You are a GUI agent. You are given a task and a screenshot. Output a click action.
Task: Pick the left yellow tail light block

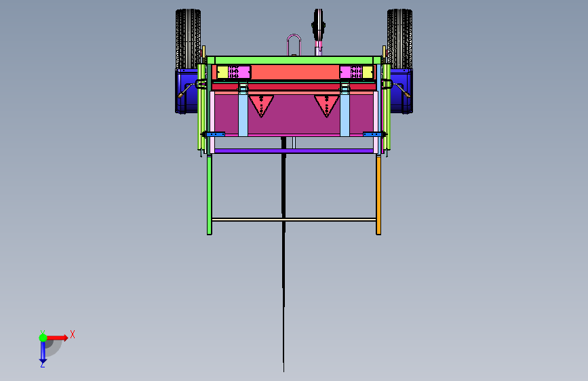tap(222, 72)
